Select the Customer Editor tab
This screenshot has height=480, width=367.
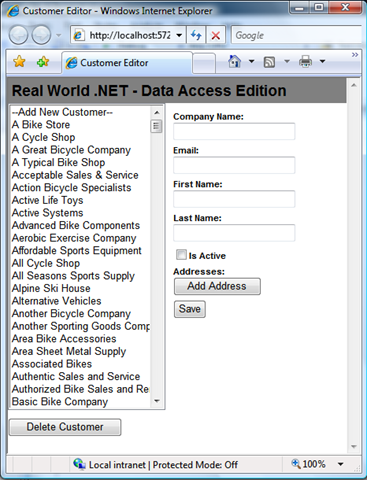coord(127,63)
